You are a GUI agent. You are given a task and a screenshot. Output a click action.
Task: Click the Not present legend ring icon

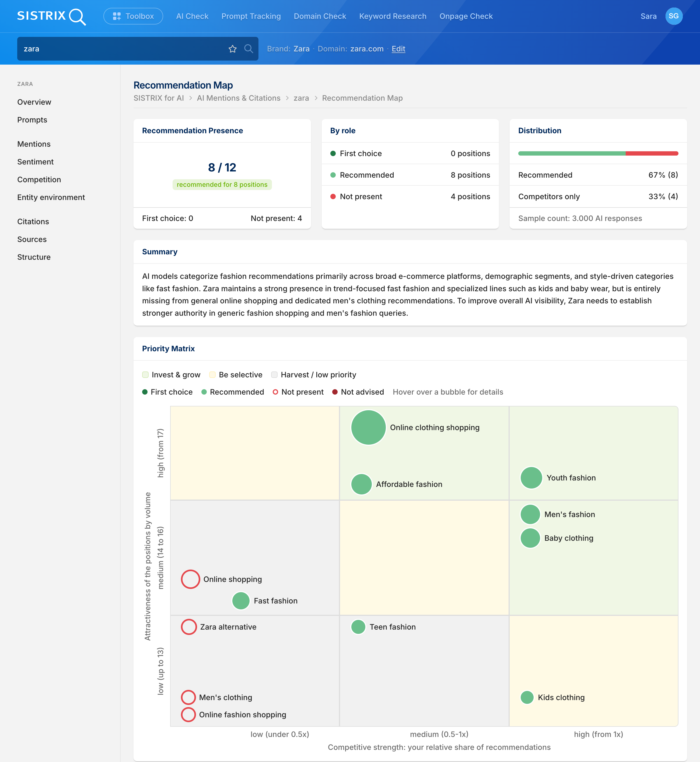click(x=275, y=392)
